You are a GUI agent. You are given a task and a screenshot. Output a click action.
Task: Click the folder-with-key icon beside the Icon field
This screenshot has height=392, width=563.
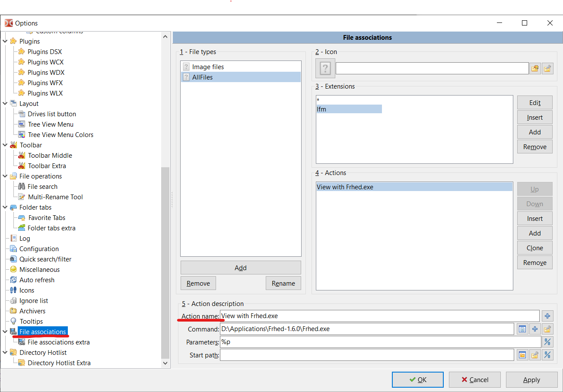(548, 68)
